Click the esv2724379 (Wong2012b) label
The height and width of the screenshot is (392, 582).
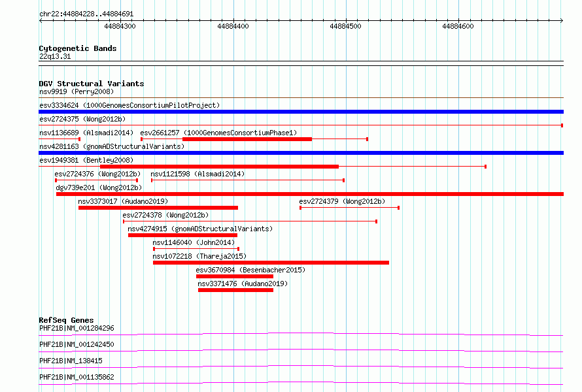(x=342, y=201)
